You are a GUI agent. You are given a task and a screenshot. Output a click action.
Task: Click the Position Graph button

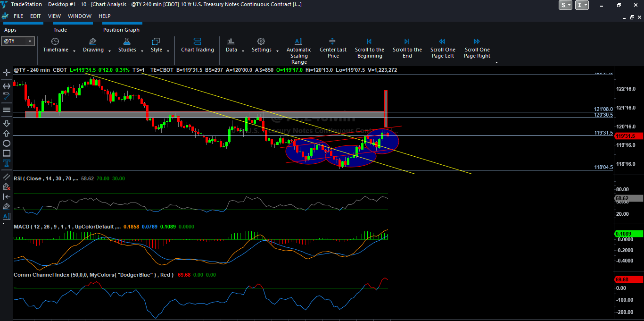(x=121, y=30)
